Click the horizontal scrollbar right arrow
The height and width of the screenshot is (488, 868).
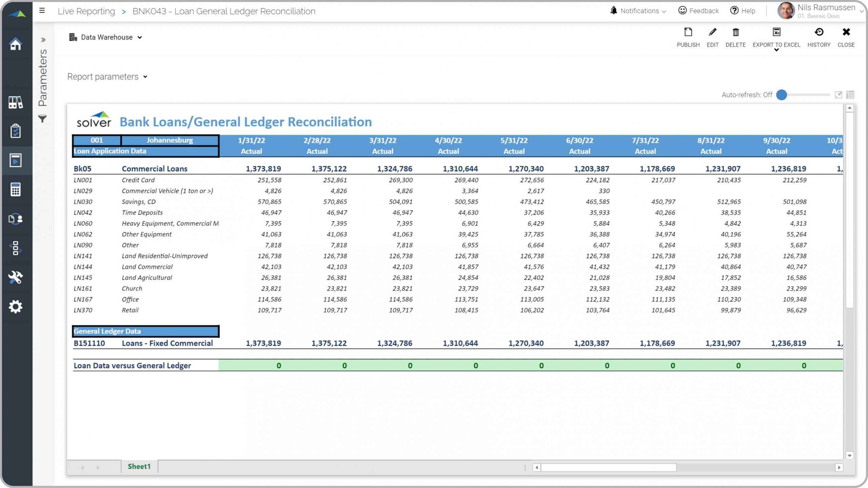pos(839,468)
